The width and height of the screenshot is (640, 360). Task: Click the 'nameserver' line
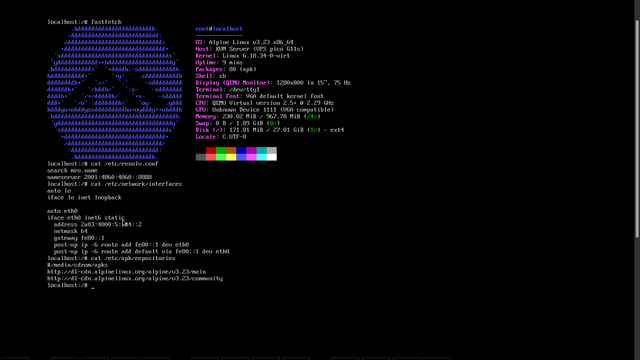tap(100, 177)
